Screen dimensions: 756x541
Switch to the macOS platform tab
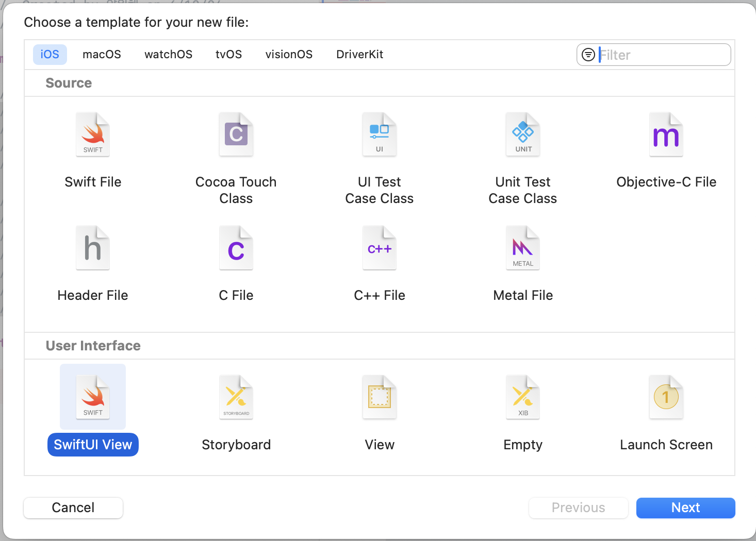pyautogui.click(x=102, y=55)
